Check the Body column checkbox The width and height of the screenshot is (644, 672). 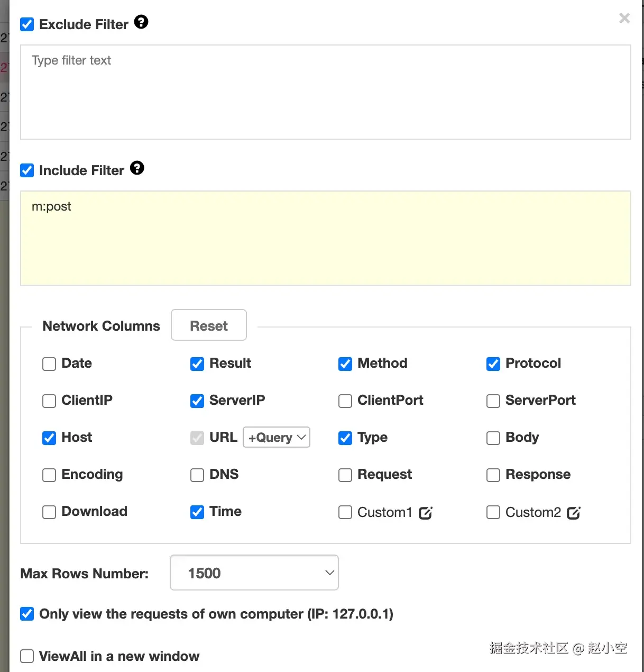tap(493, 438)
